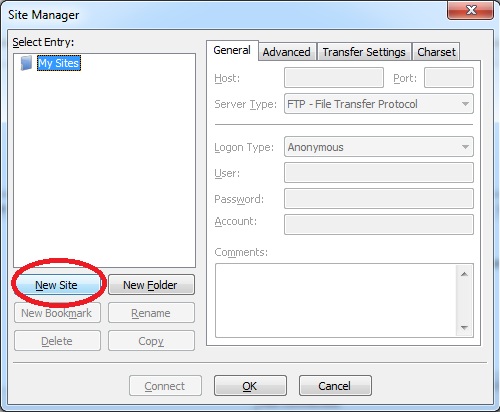Click the Password text field

(379, 199)
